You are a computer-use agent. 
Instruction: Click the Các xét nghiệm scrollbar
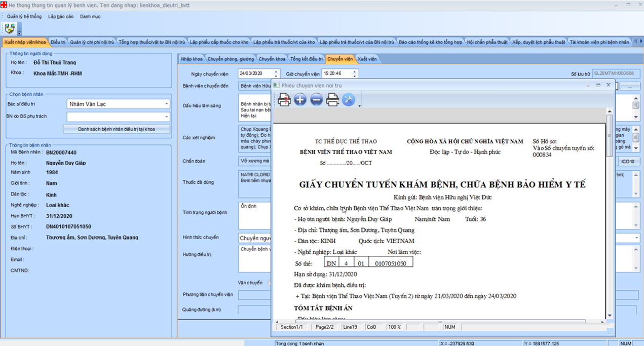pyautogui.click(x=636, y=138)
